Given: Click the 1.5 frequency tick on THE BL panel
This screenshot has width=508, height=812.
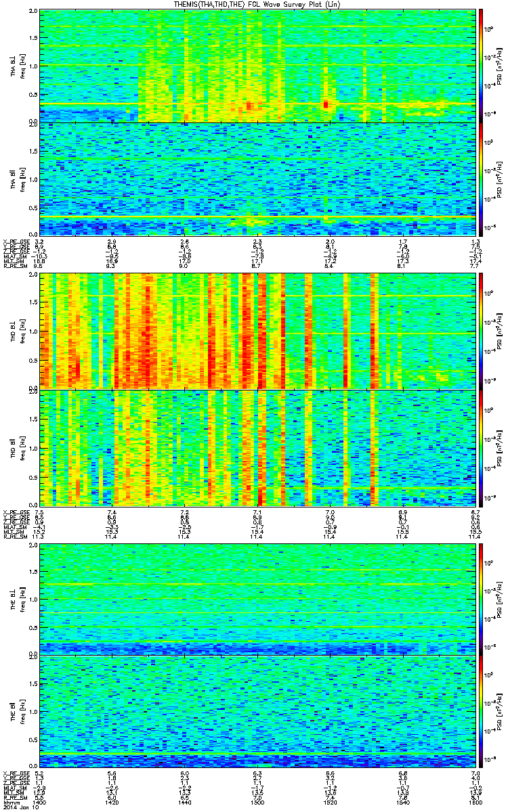Looking at the screenshot, I should coord(34,571).
